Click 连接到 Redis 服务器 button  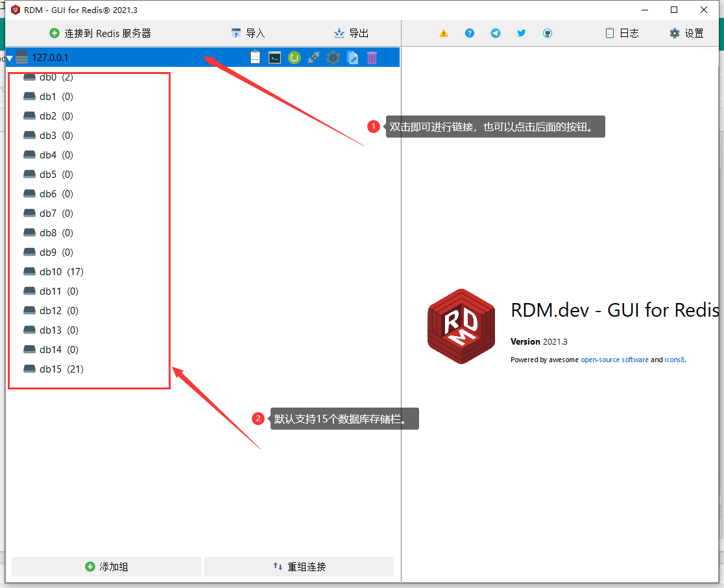(101, 33)
